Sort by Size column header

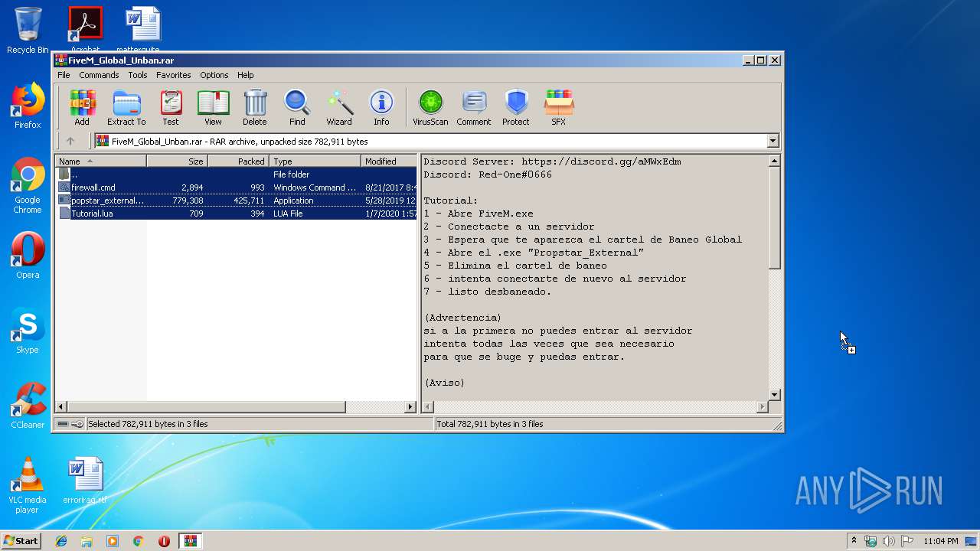[177, 161]
